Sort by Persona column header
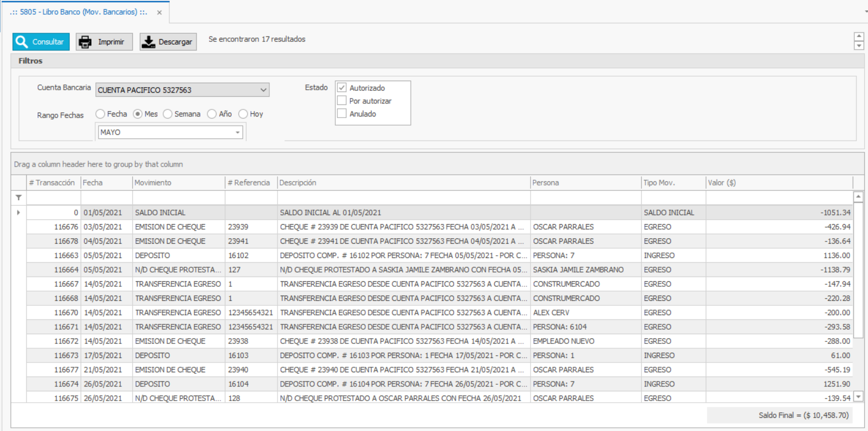868x431 pixels. (x=586, y=183)
